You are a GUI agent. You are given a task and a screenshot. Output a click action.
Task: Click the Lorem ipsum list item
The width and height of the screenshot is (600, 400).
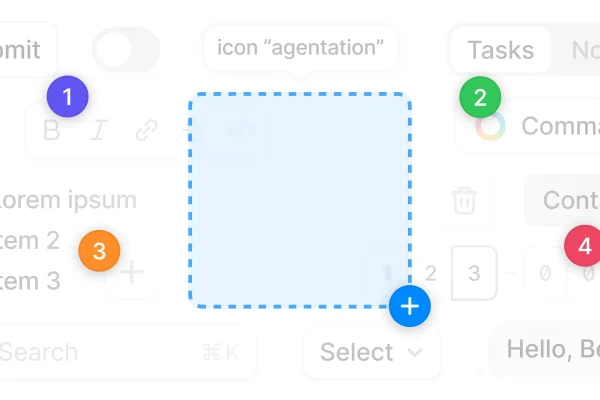tap(68, 200)
